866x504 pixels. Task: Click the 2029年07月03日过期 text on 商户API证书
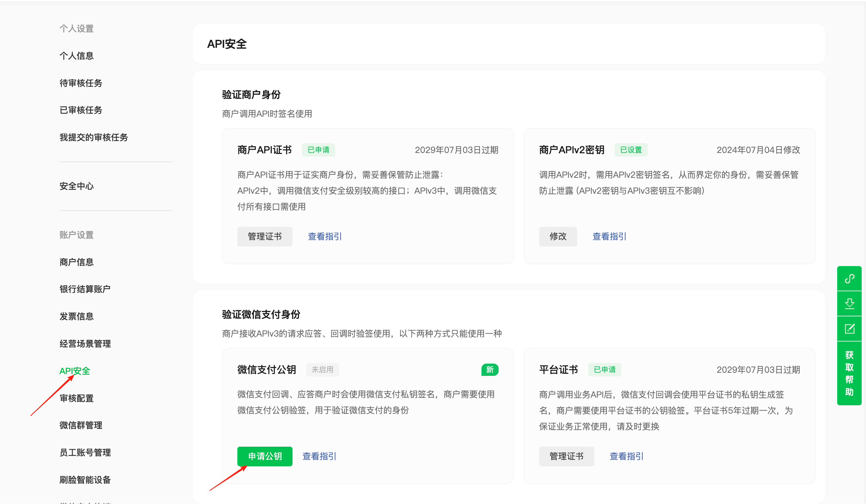(x=456, y=150)
